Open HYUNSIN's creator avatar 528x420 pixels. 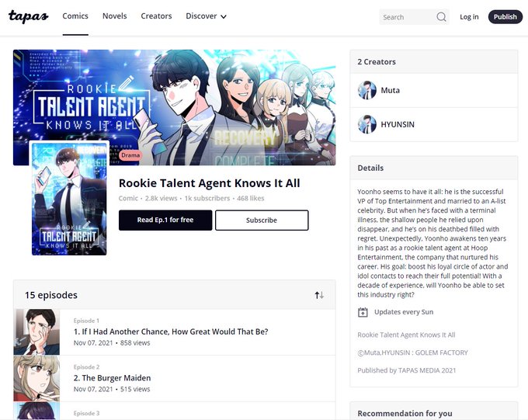(367, 124)
